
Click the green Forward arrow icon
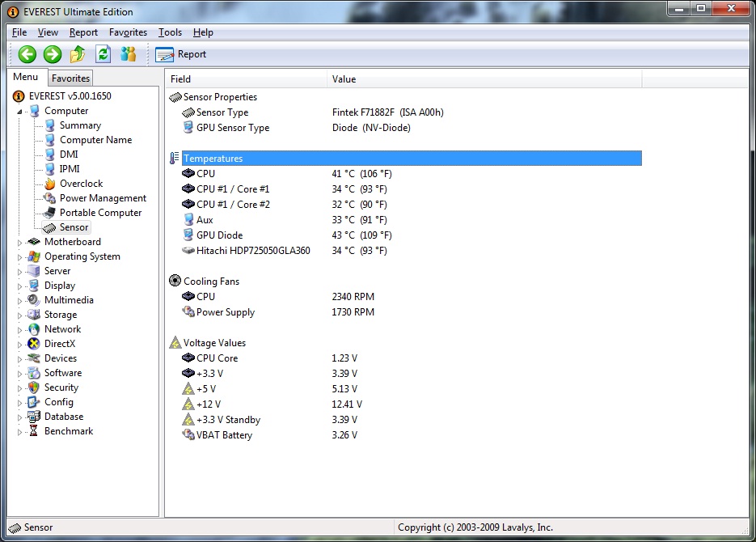(53, 54)
